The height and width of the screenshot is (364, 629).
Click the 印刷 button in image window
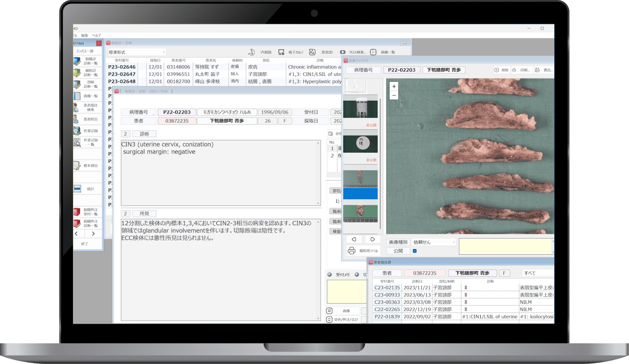click(x=521, y=70)
